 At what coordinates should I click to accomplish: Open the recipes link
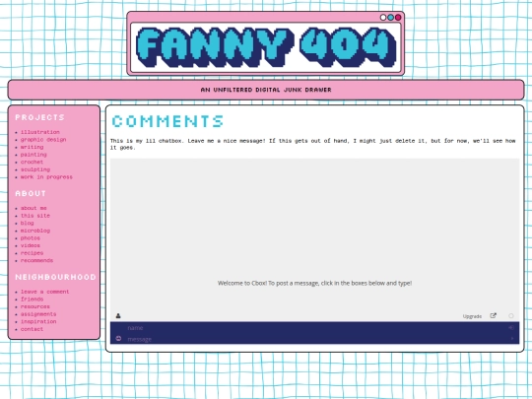[x=32, y=253]
